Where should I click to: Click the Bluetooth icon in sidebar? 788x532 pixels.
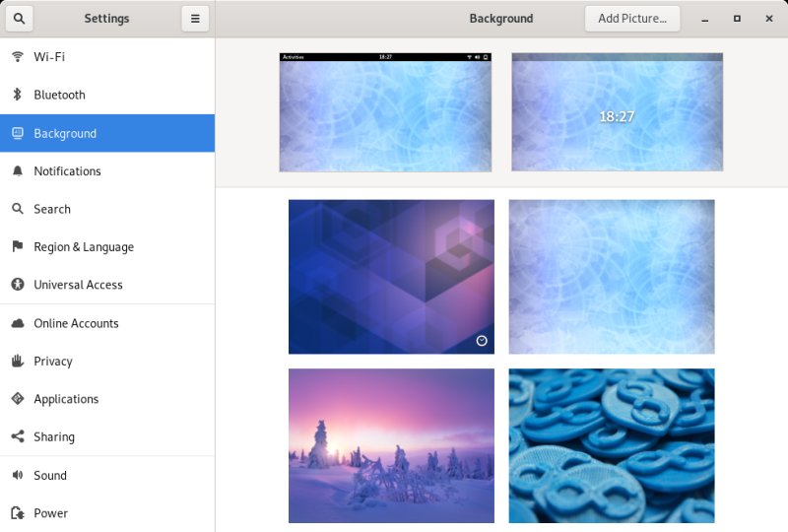coord(17,95)
